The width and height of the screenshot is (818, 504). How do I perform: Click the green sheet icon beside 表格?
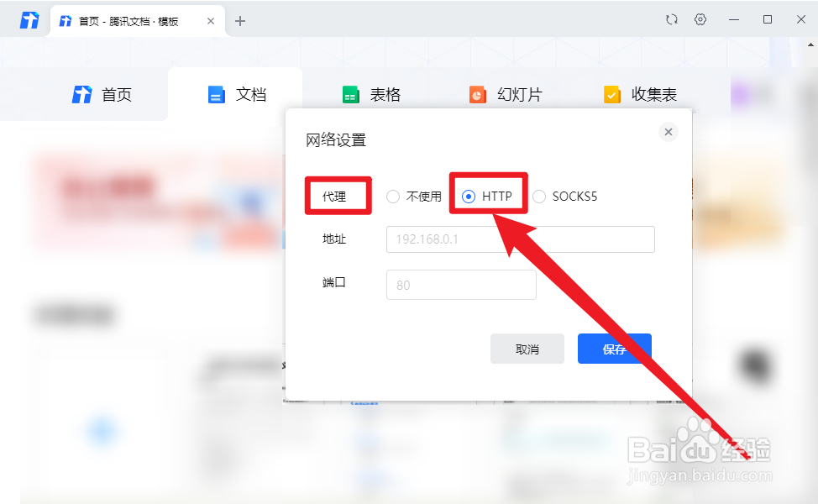[350, 95]
